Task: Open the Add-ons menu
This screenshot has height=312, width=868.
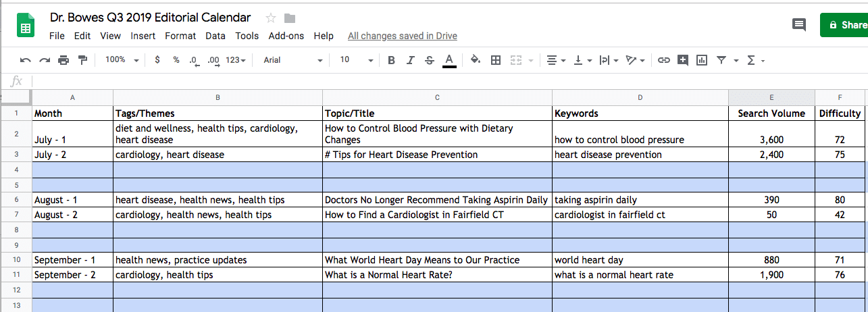Action: pyautogui.click(x=286, y=36)
